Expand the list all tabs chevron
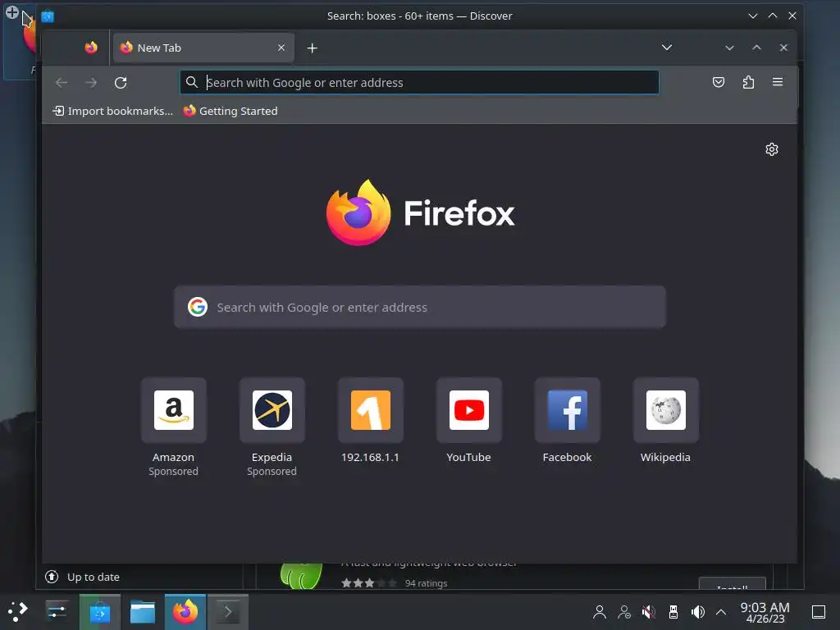This screenshot has width=840, height=630. [x=667, y=48]
